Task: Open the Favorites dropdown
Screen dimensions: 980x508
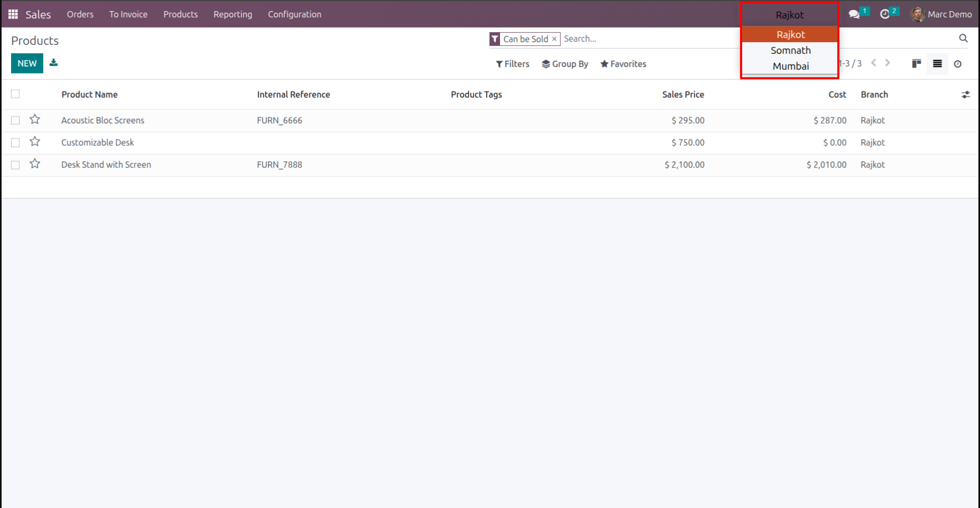Action: click(623, 64)
